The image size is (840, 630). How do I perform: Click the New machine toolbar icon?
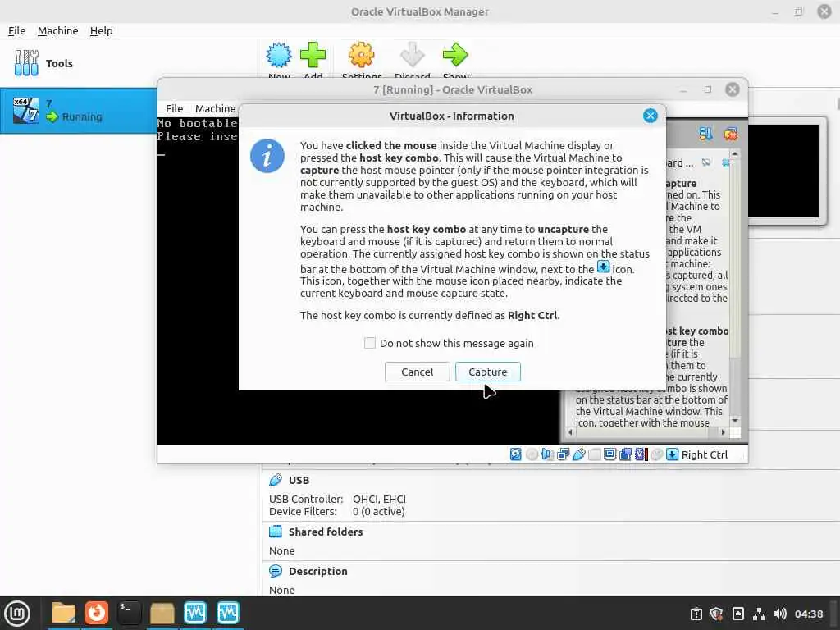pos(279,55)
